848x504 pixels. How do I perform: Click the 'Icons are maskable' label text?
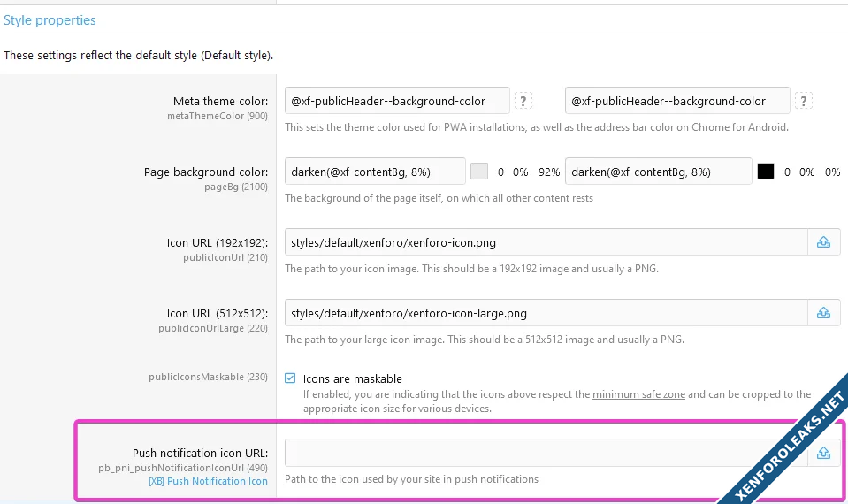click(352, 378)
